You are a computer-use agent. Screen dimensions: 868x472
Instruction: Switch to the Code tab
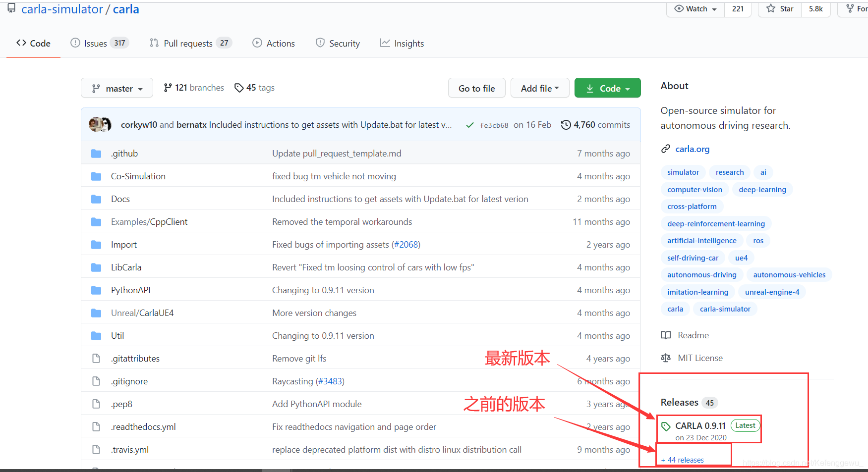(x=33, y=44)
